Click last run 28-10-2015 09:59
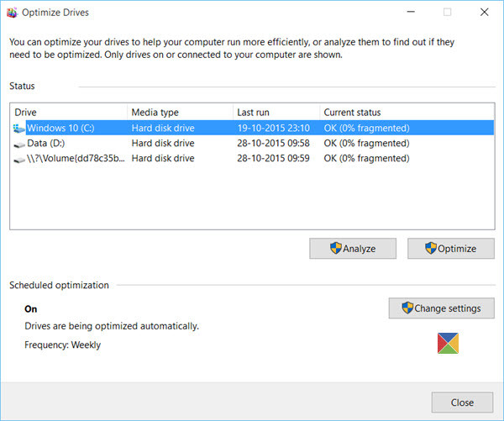504x421 pixels. [273, 158]
